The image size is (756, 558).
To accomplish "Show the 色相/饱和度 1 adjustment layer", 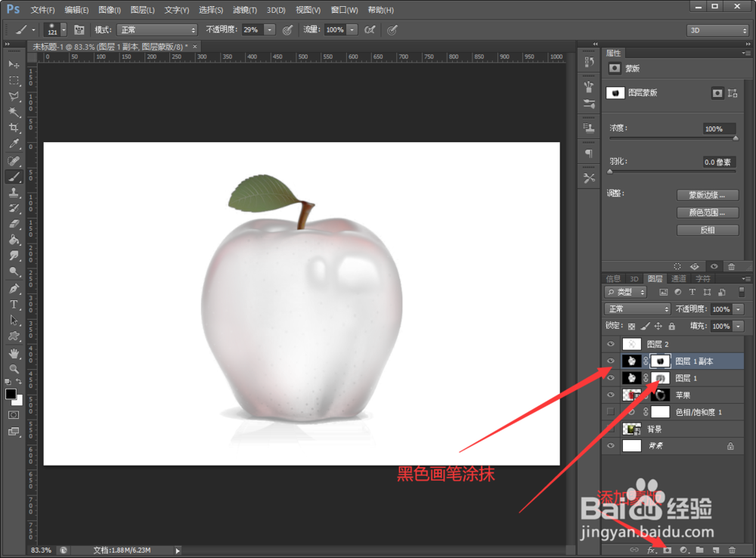I will pos(611,412).
